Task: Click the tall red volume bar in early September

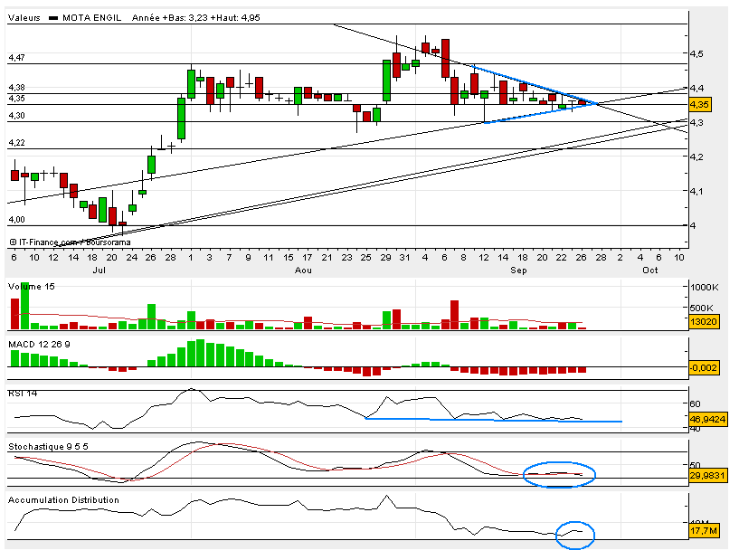Action: coord(454,315)
